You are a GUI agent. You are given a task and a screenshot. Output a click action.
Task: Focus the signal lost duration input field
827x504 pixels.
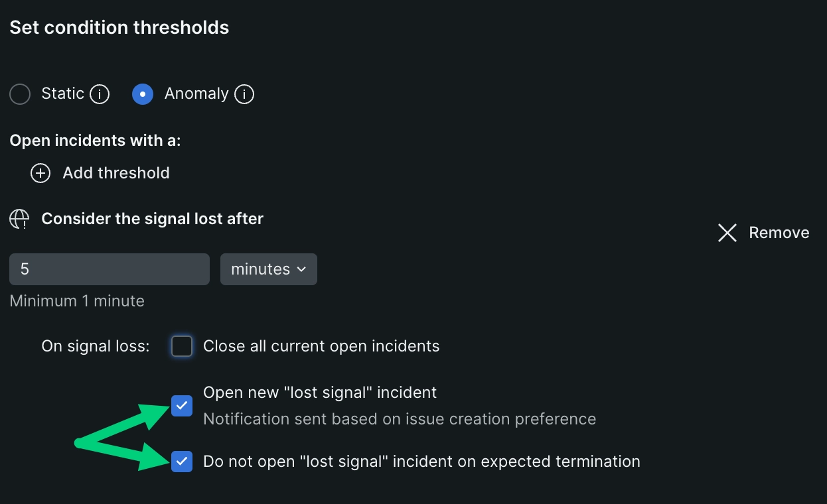[110, 269]
